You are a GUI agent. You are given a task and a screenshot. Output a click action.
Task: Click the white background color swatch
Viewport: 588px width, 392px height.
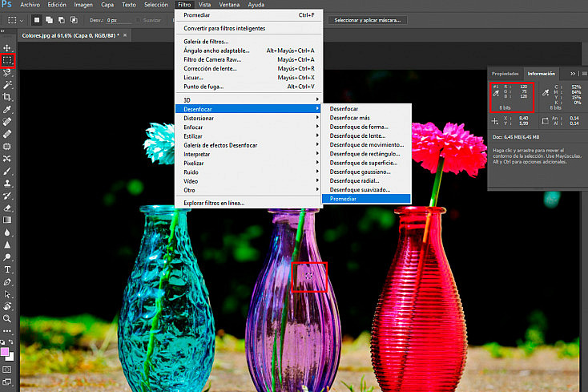point(11,358)
